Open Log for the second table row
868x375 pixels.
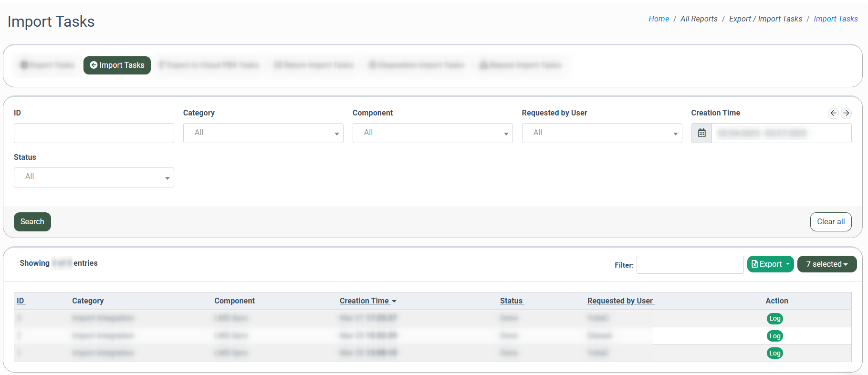(774, 336)
